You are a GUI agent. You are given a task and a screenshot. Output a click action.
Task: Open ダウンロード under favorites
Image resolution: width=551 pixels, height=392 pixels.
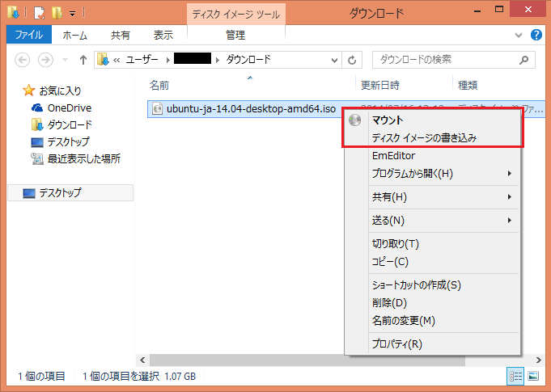pyautogui.click(x=70, y=125)
